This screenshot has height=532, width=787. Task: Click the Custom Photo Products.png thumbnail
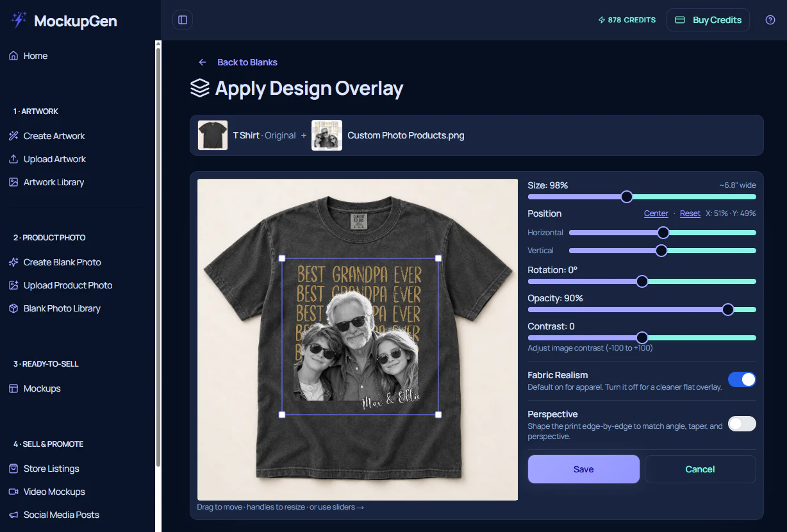tap(327, 135)
